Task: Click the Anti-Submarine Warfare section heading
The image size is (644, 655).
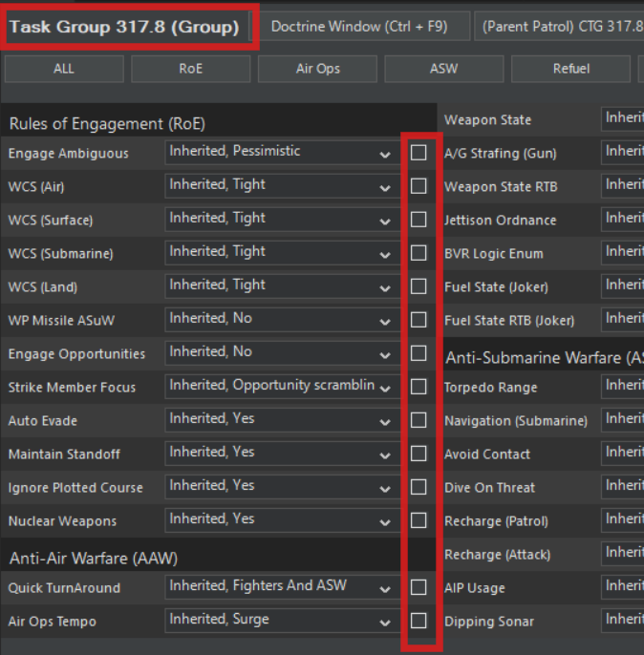Action: click(545, 358)
